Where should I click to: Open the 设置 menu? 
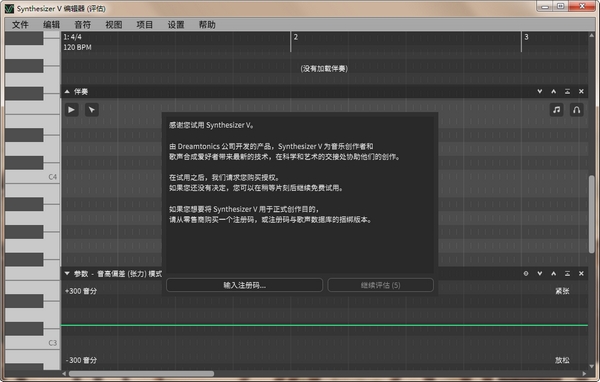coord(176,25)
